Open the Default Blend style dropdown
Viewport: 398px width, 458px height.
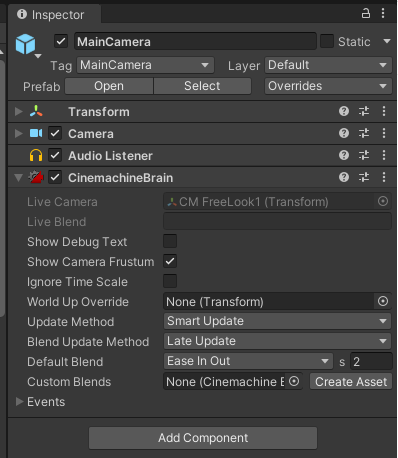248,361
